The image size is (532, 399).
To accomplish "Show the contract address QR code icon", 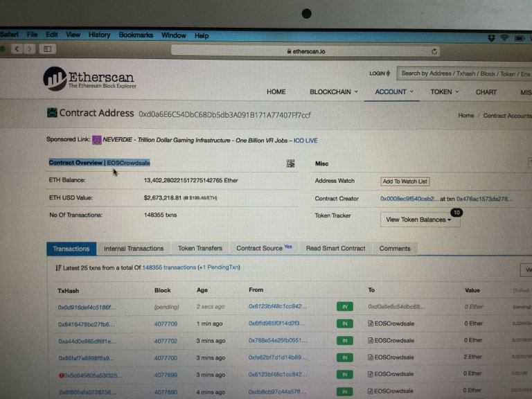I will click(x=290, y=163).
